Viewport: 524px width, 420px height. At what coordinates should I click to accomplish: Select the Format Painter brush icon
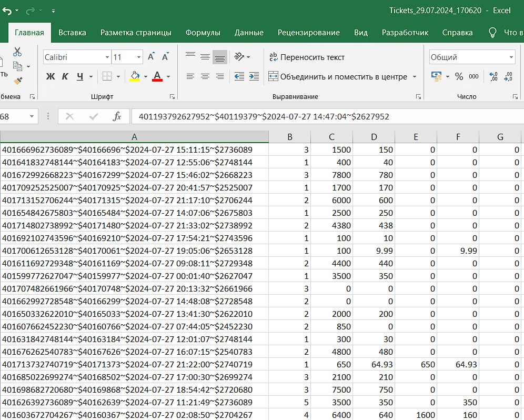click(17, 81)
